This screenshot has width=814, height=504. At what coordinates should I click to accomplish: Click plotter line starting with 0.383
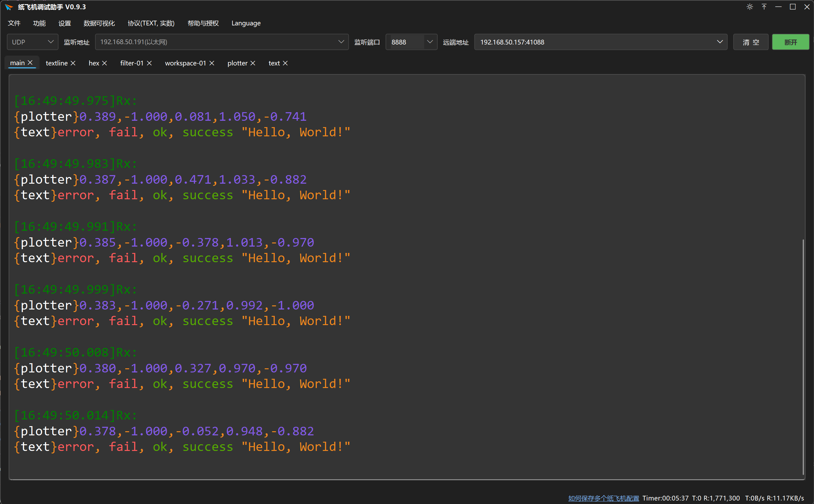[x=164, y=305]
